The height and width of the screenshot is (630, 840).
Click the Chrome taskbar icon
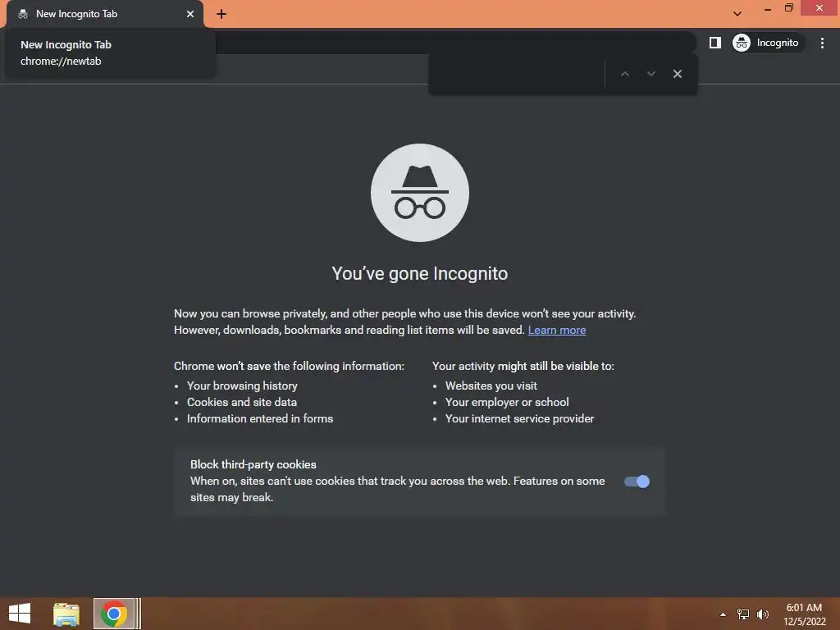(x=113, y=614)
